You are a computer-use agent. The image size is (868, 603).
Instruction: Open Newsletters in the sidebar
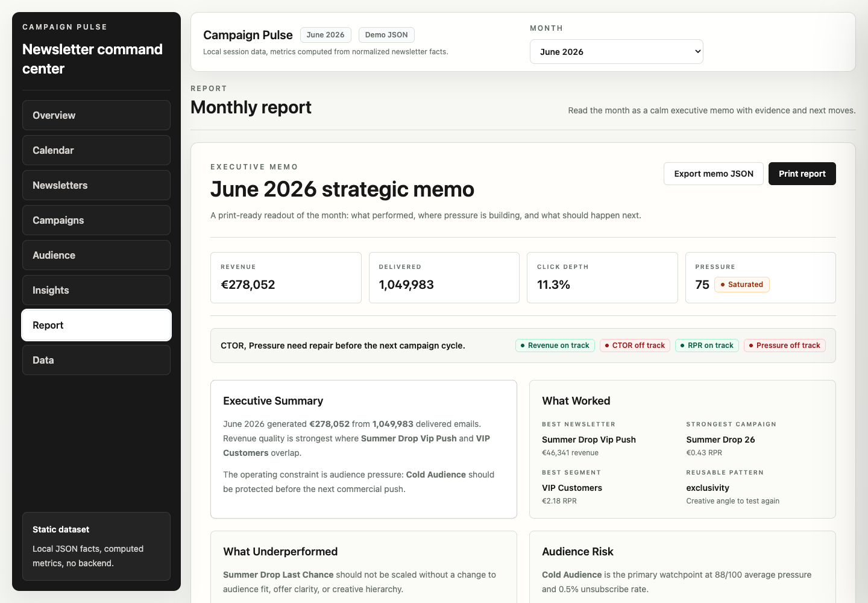point(96,185)
